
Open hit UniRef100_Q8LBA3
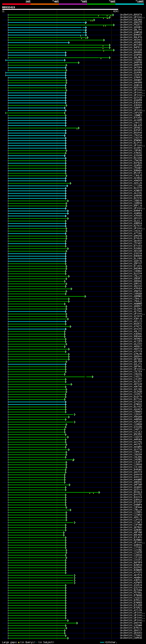(x=131, y=20)
